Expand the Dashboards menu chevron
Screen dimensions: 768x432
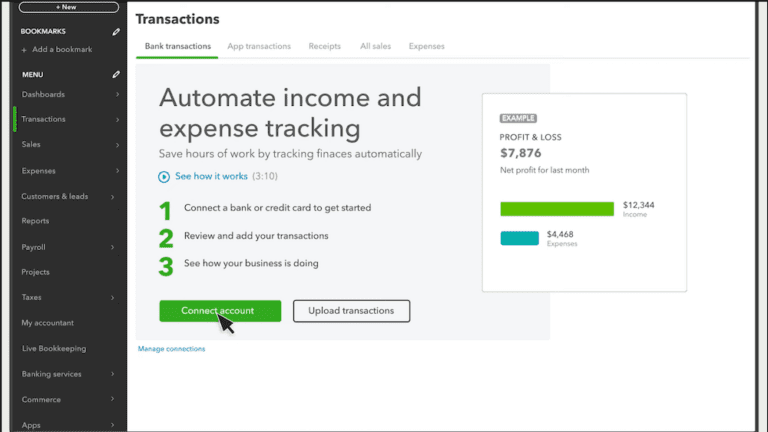(x=118, y=95)
